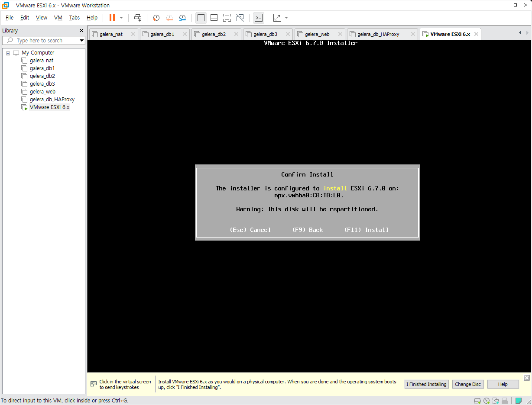Click the USB controller status icon
Viewport: 532px width, 405px height.
click(506, 401)
